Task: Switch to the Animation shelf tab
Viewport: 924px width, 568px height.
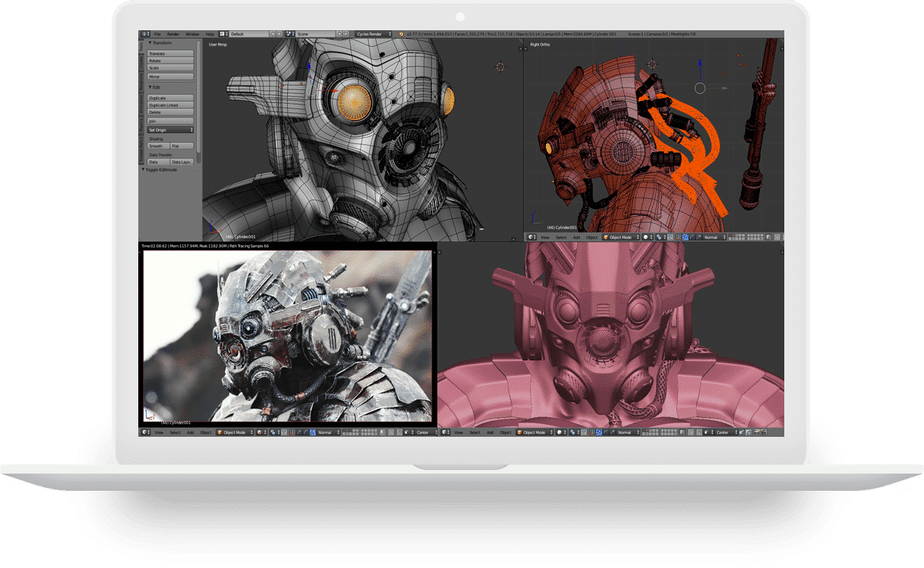Action: tap(141, 104)
